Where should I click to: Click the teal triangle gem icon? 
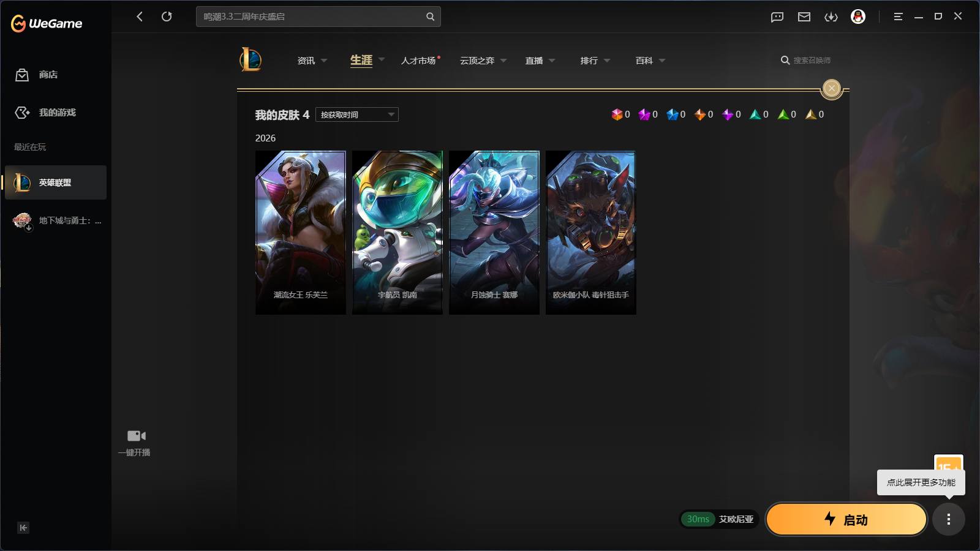tap(755, 114)
